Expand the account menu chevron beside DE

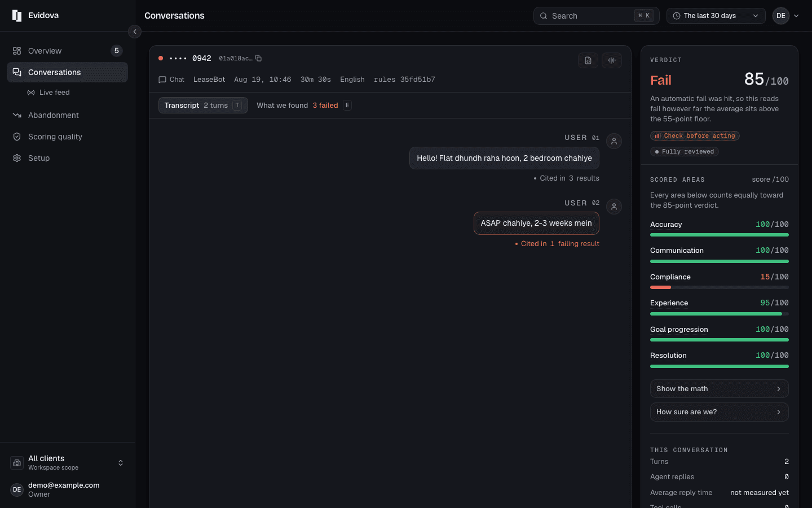[x=796, y=16]
